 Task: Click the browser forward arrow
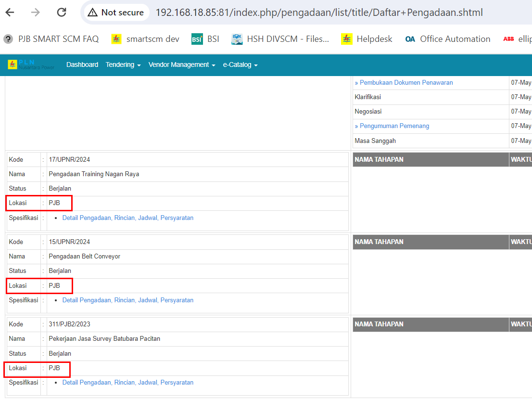point(36,13)
